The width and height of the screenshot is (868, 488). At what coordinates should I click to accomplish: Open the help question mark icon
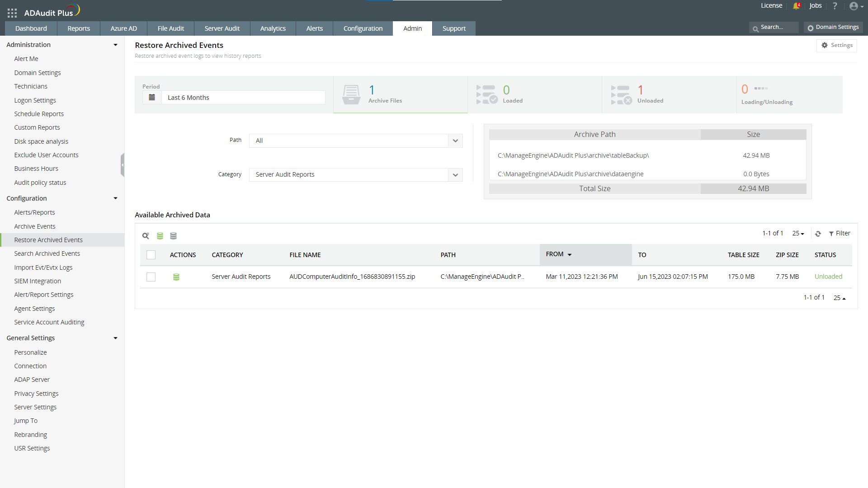coord(835,6)
